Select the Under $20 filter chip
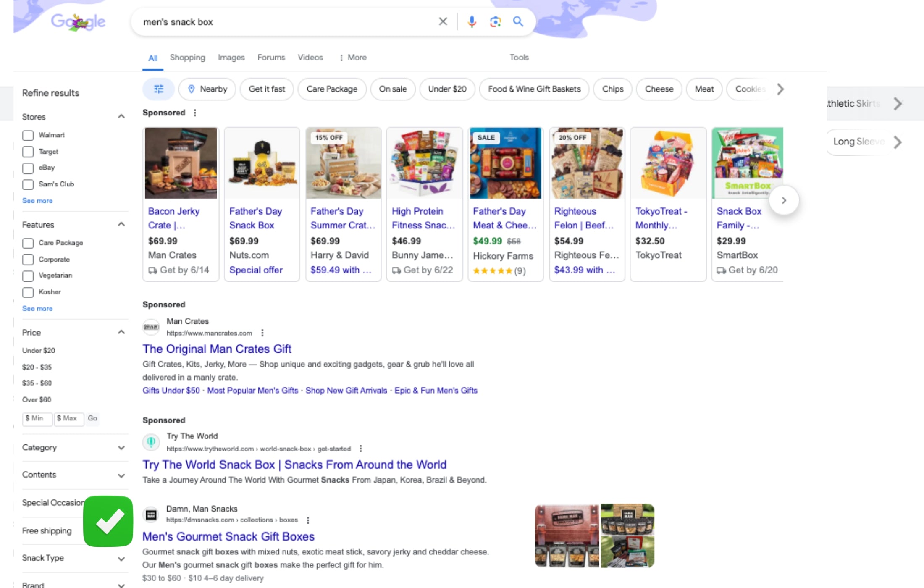 [447, 89]
